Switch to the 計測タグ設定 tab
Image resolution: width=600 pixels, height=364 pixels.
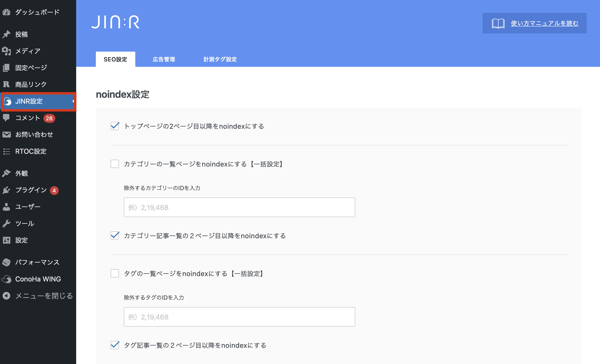tap(220, 59)
